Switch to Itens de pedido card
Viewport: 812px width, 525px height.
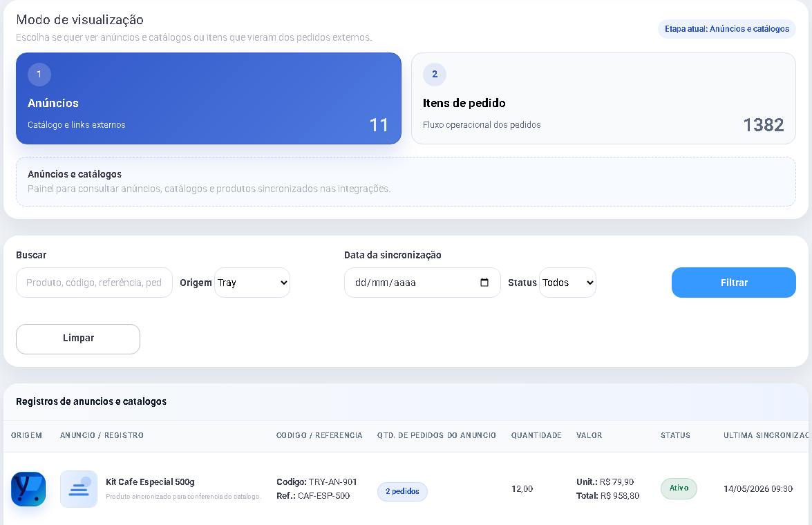tap(603, 98)
